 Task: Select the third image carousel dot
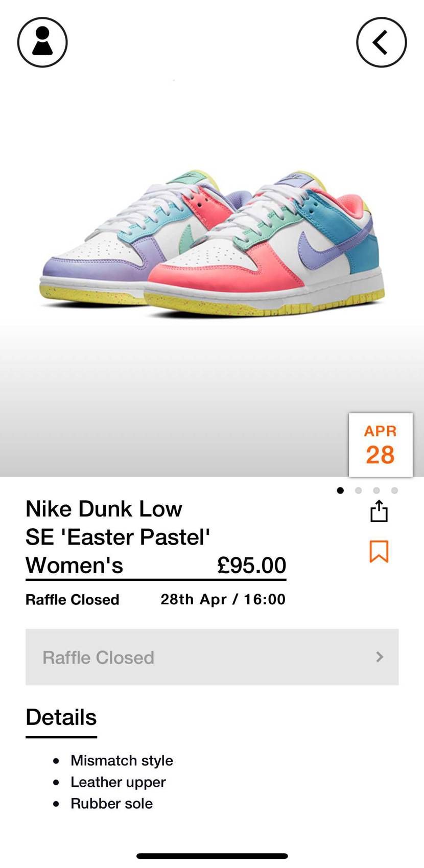pyautogui.click(x=376, y=490)
